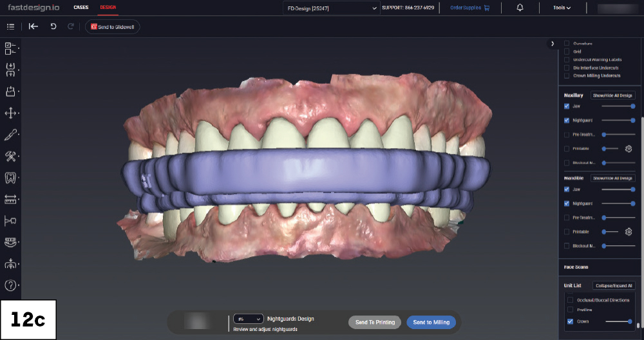Toggle Mandible Nightguard checkbox
Screen dimensions: 644x340
pos(567,203)
